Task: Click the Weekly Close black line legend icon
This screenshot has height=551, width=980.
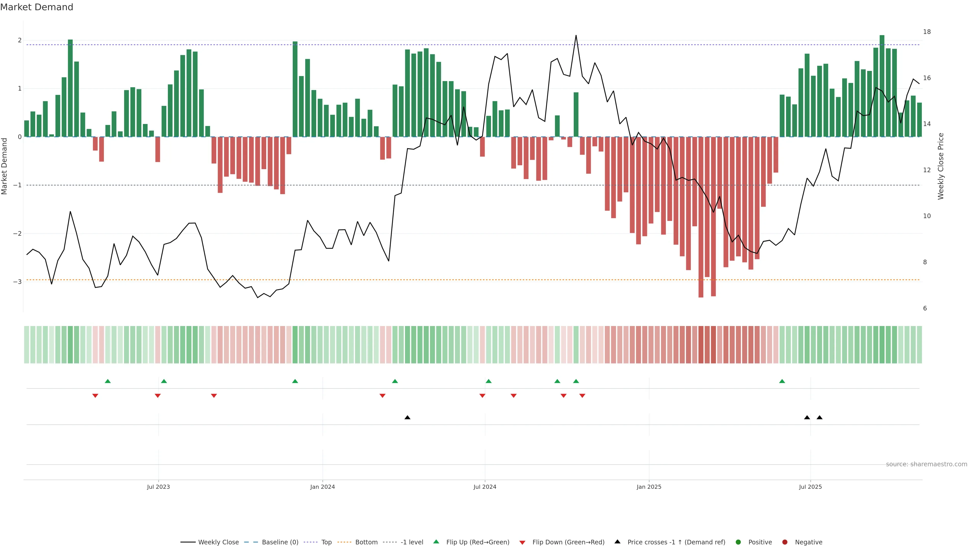Action: [188, 542]
